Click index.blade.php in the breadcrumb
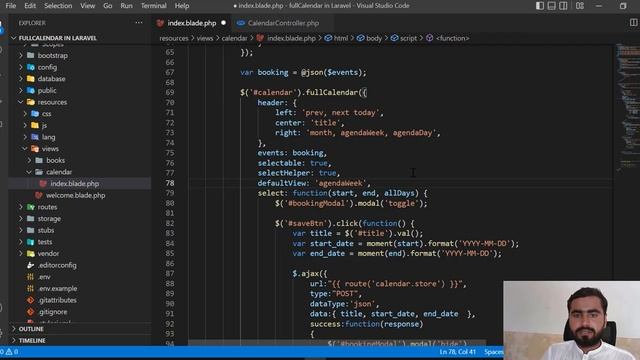The height and width of the screenshot is (360, 640). coord(291,38)
